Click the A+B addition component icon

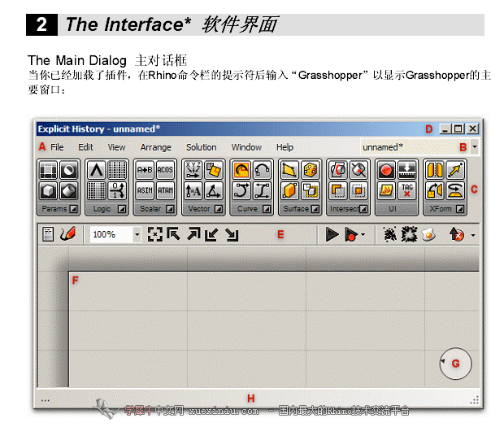coord(145,170)
